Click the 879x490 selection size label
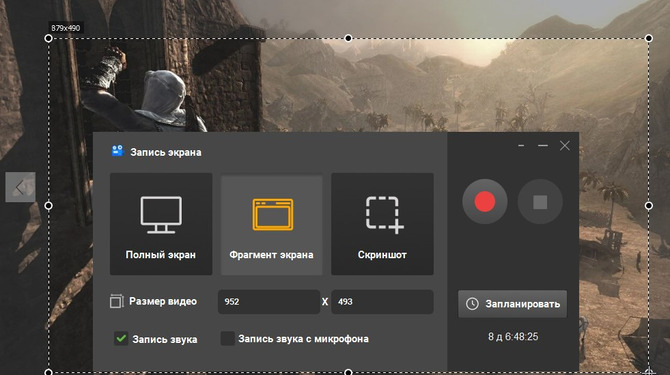The height and width of the screenshot is (375, 670). [65, 28]
